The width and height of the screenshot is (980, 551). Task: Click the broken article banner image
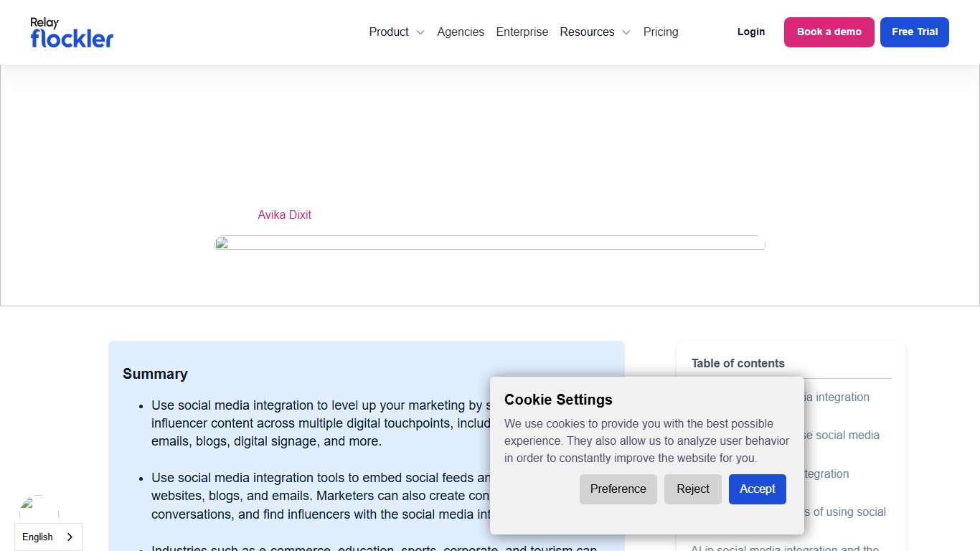(489, 243)
